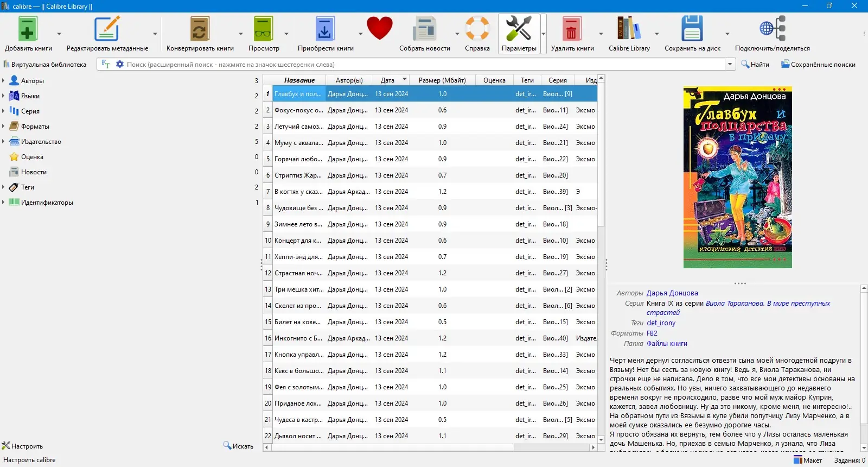This screenshot has height=467, width=868.
Task: Select the Издательство category
Action: pos(41,142)
